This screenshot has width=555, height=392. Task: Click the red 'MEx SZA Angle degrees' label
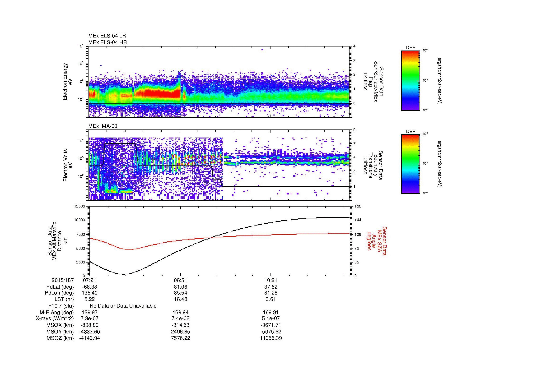[377, 241]
